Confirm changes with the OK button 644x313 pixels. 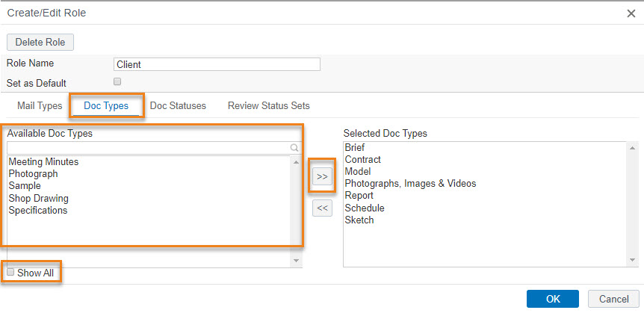point(553,299)
